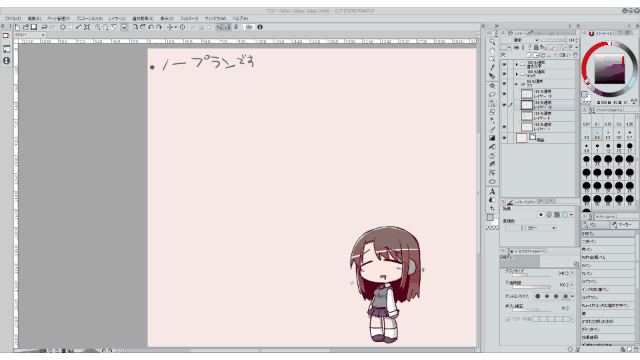
Task: Click the brush preview magnifier in tool property
Action: click(576, 264)
